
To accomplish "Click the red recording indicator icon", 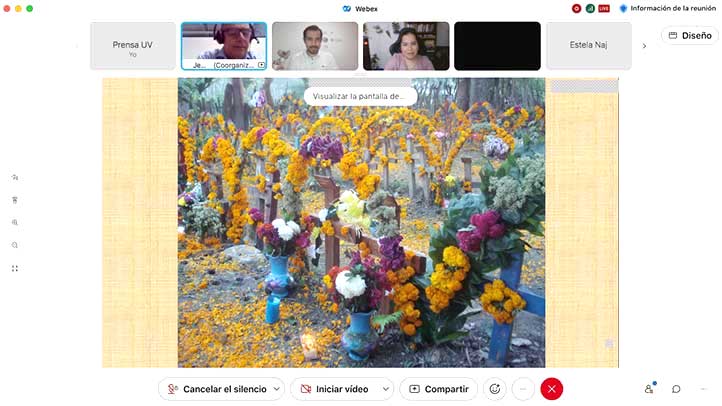I will point(577,8).
